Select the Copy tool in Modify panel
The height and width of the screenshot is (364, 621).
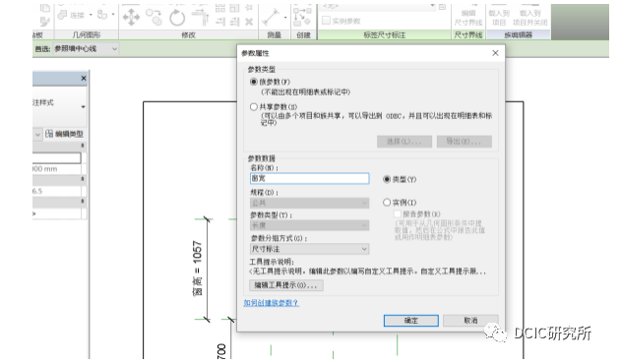point(154,17)
